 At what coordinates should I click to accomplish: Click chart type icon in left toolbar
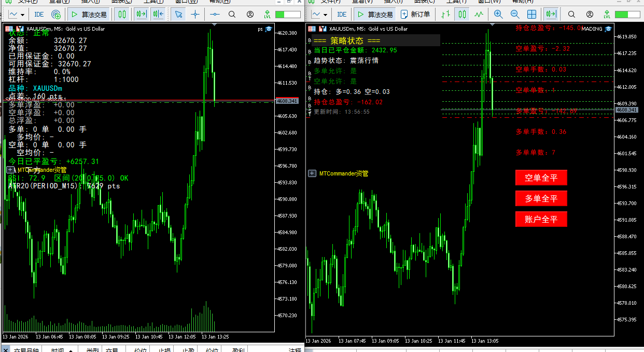[x=13, y=15]
